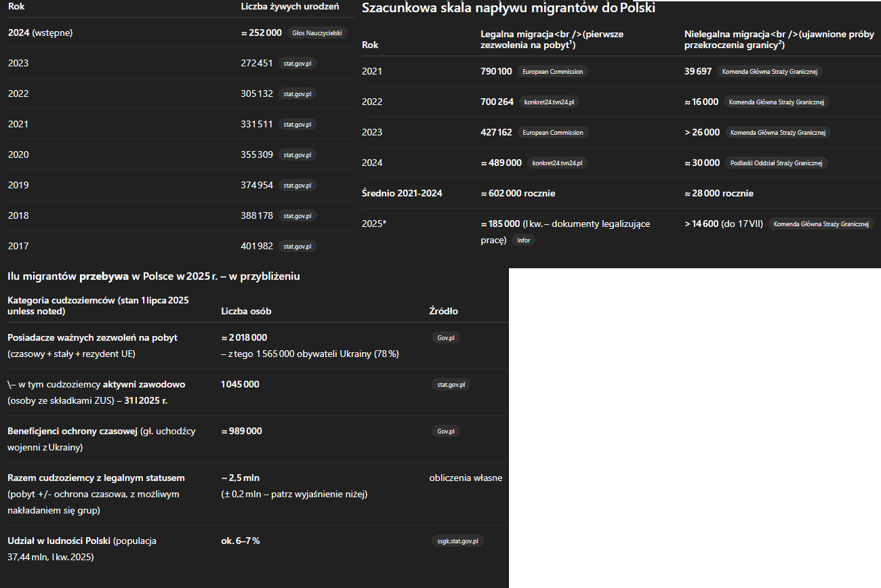The width and height of the screenshot is (881, 588).
Task: Click stat.gov.pl source chip for 2017 births
Action: click(x=297, y=246)
